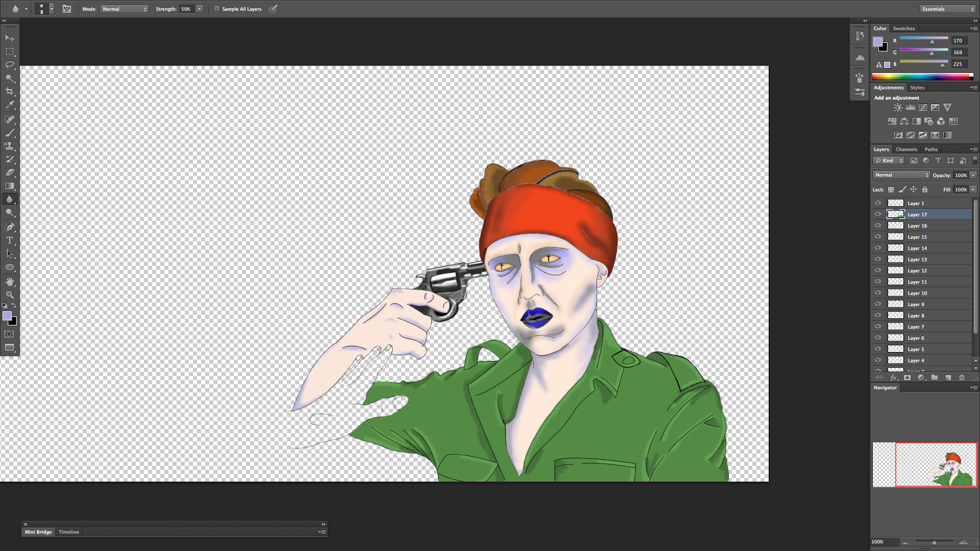Image resolution: width=980 pixels, height=551 pixels.
Task: Create a new layer group
Action: pos(935,378)
